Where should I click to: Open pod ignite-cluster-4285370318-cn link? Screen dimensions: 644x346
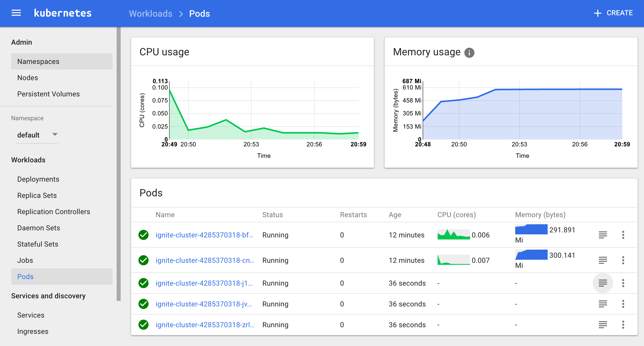pyautogui.click(x=205, y=260)
